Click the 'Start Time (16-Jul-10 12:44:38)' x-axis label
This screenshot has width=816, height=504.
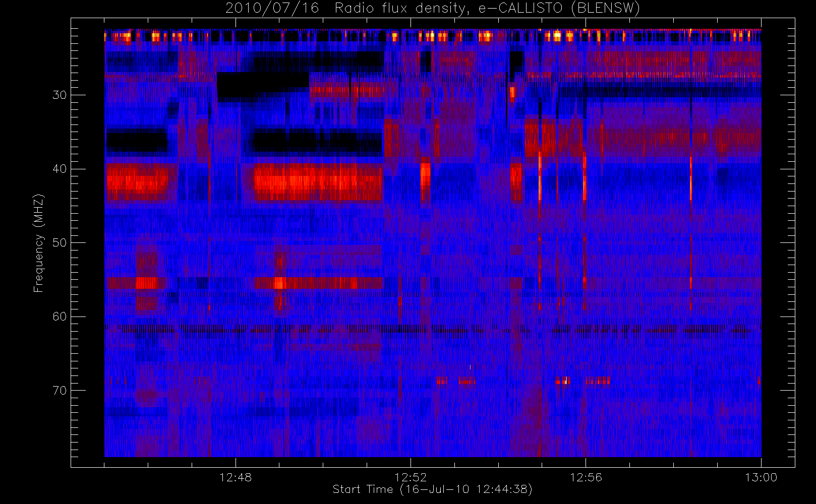point(433,489)
